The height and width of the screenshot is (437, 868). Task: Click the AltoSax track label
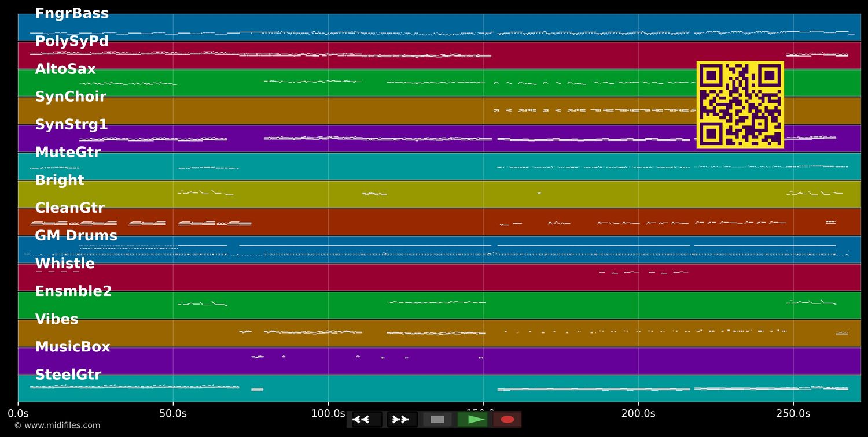point(65,69)
